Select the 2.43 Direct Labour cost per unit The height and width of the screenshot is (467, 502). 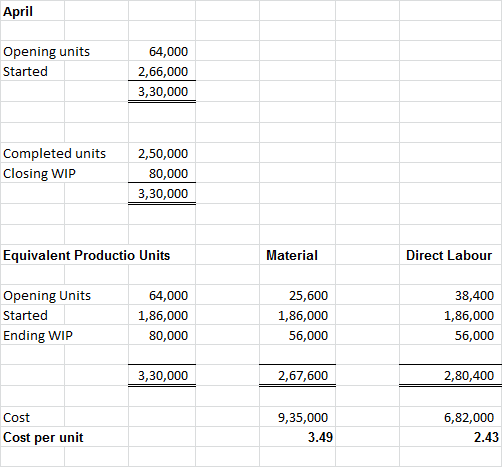486,437
